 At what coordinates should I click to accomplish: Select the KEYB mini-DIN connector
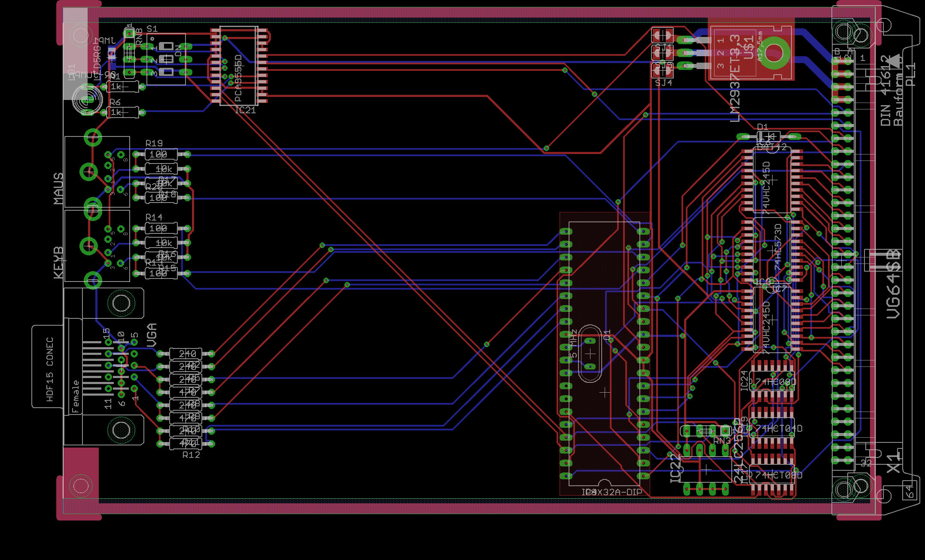point(97,245)
